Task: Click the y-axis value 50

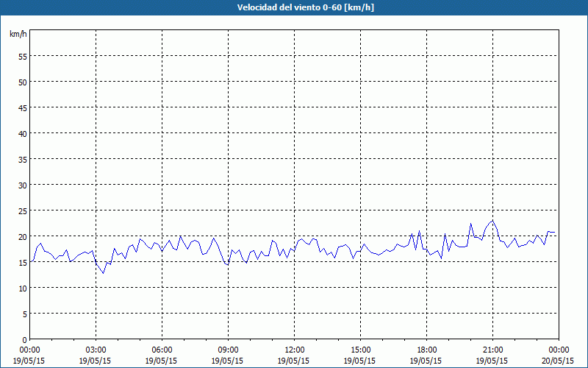Action: (23, 82)
